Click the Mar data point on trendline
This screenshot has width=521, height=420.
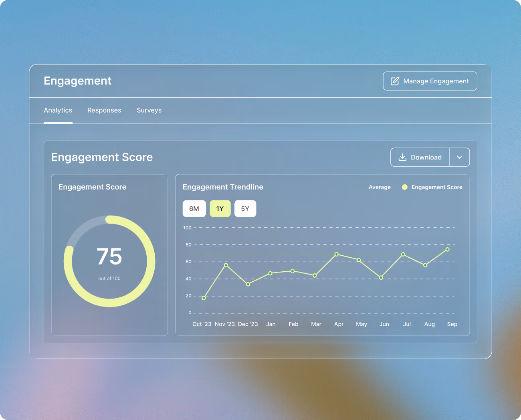(315, 276)
